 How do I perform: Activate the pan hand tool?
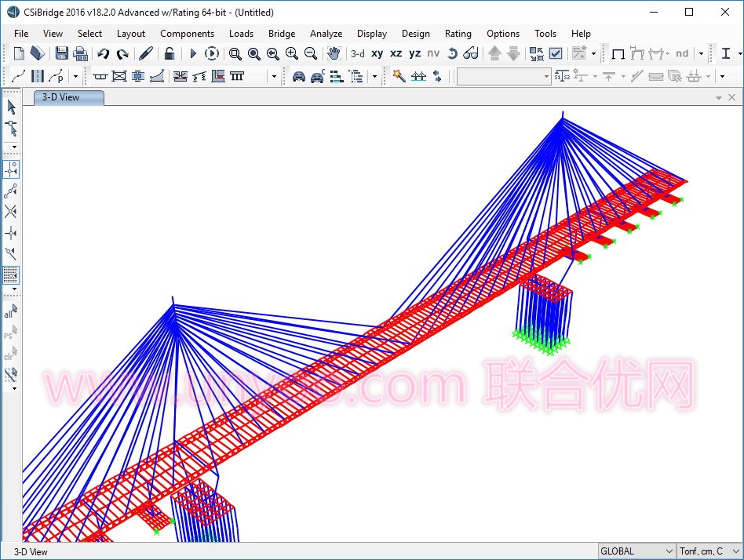[x=334, y=53]
